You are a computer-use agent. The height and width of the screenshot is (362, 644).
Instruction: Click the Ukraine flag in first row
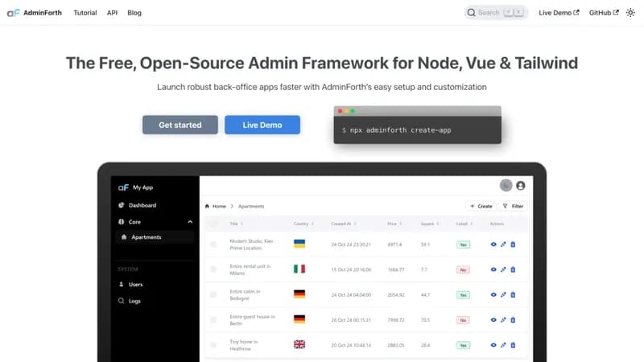click(x=299, y=244)
